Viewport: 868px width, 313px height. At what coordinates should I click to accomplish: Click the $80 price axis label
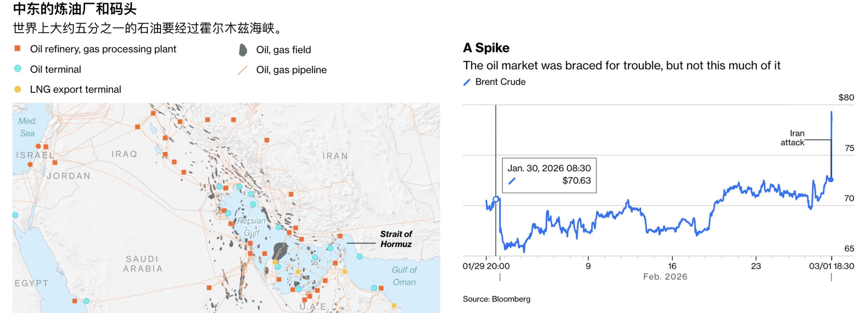click(846, 98)
